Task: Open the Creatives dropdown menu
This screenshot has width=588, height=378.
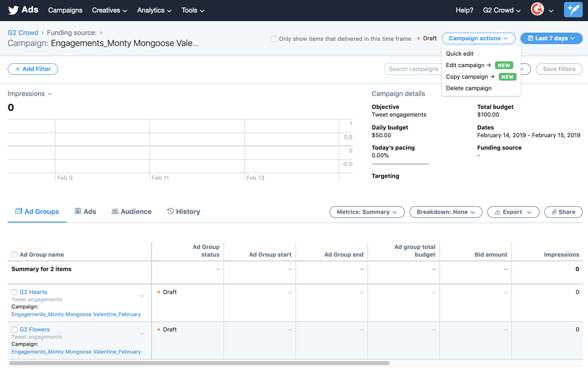Action: (x=110, y=10)
